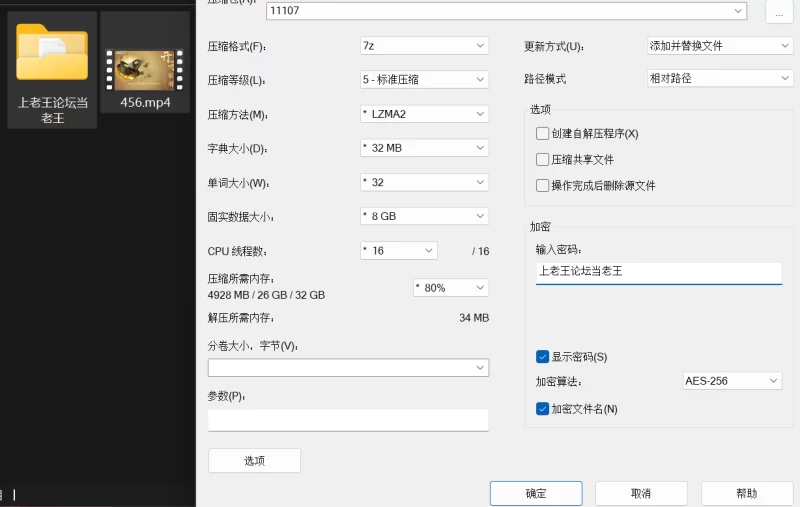
Task: Enable 创建自解压程序(X) checkbox
Action: (542, 134)
